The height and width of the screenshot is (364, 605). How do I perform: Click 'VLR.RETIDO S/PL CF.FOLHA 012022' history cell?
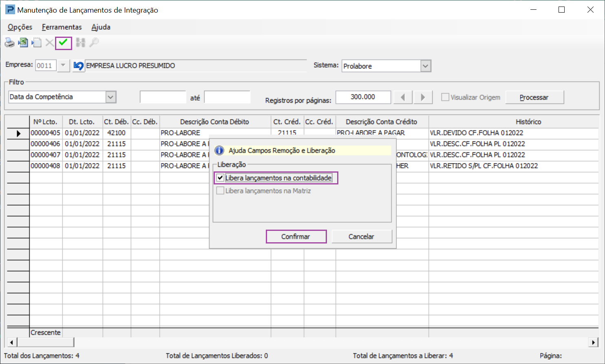click(x=514, y=166)
